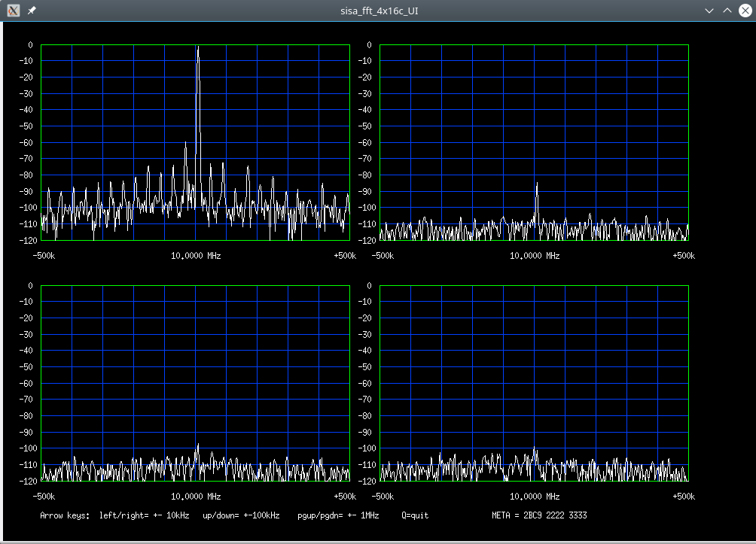
Task: Select the top-right spectrum plot
Action: (535, 143)
